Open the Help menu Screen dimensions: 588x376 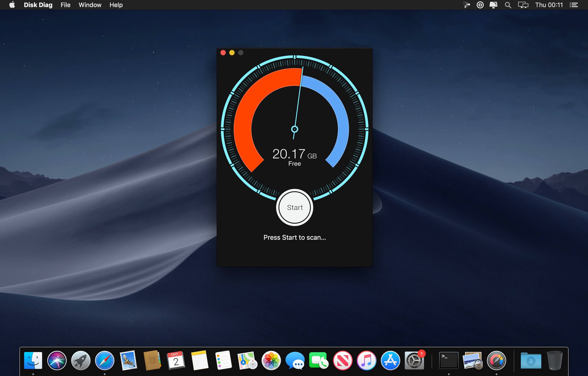[116, 5]
